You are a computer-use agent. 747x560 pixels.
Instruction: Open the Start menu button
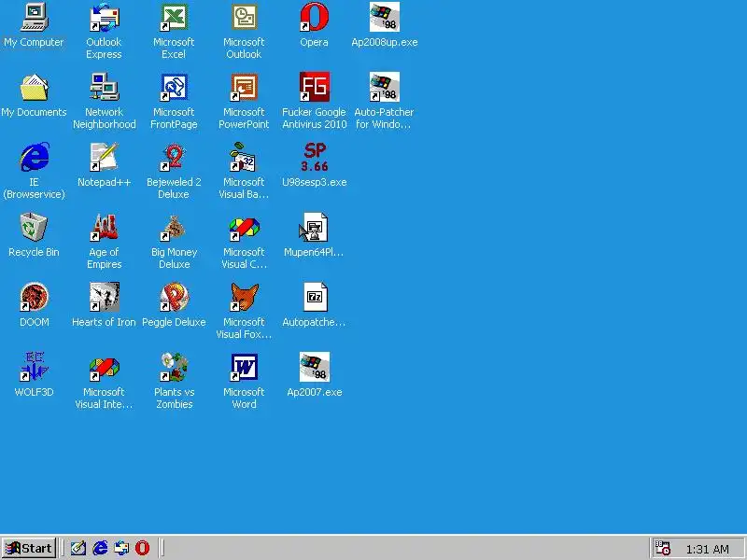[x=29, y=548]
